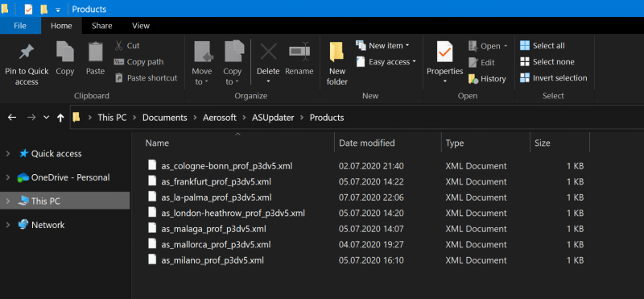Click the Delete X icon
Screen dimensions: 644x299
[x=269, y=52]
